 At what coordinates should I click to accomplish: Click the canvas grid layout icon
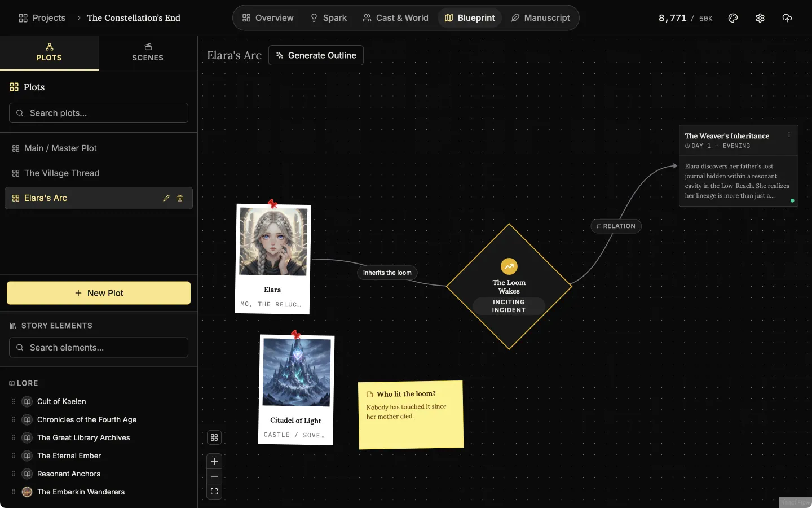pyautogui.click(x=214, y=437)
